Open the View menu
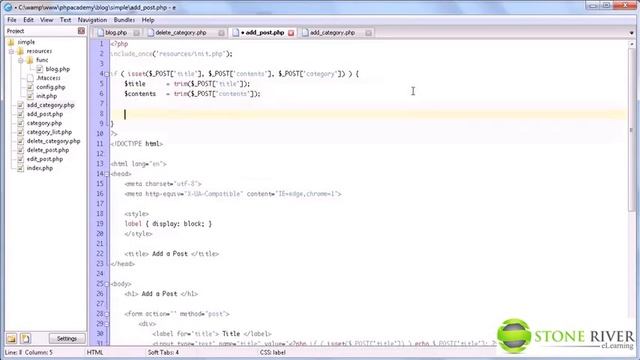This screenshot has height=360, width=640. click(47, 20)
